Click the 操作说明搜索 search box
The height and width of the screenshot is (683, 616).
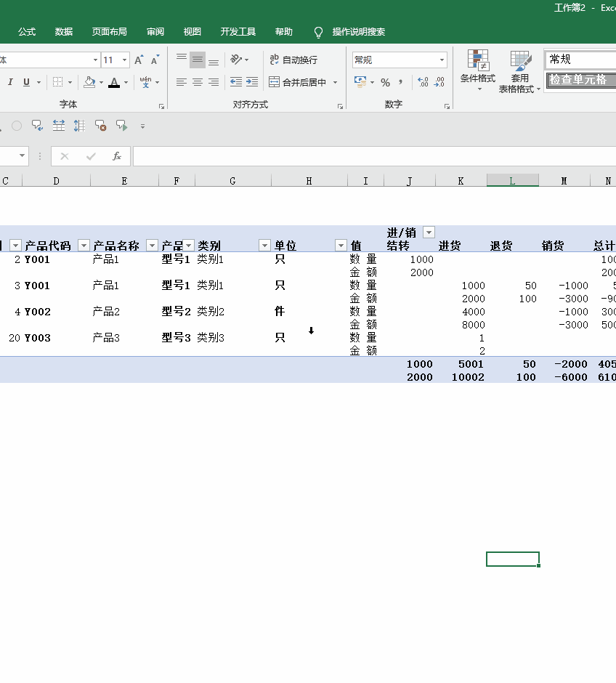click(358, 32)
